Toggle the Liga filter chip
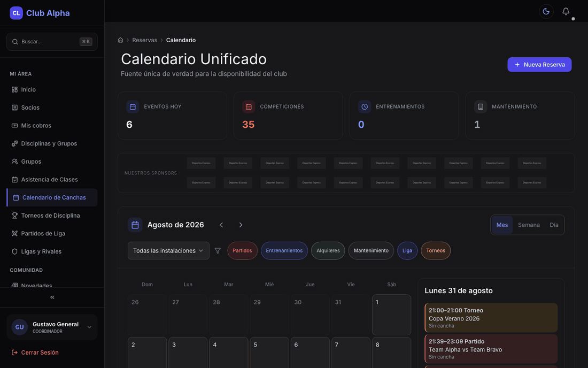This screenshot has width=588, height=368. click(x=407, y=250)
